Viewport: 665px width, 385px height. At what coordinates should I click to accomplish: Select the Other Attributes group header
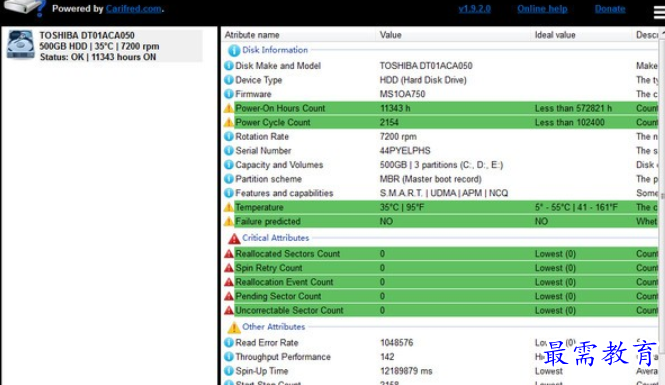click(x=274, y=327)
